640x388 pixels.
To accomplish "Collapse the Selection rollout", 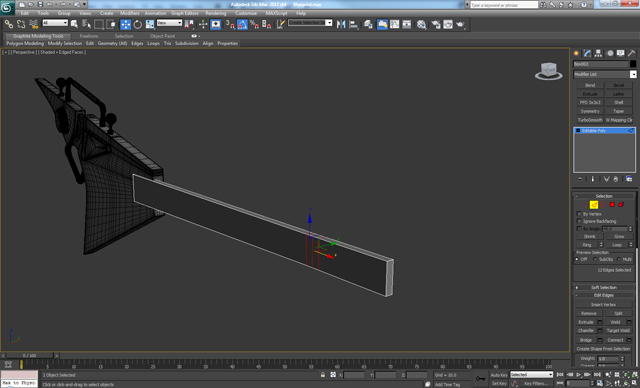I will pyautogui.click(x=604, y=196).
